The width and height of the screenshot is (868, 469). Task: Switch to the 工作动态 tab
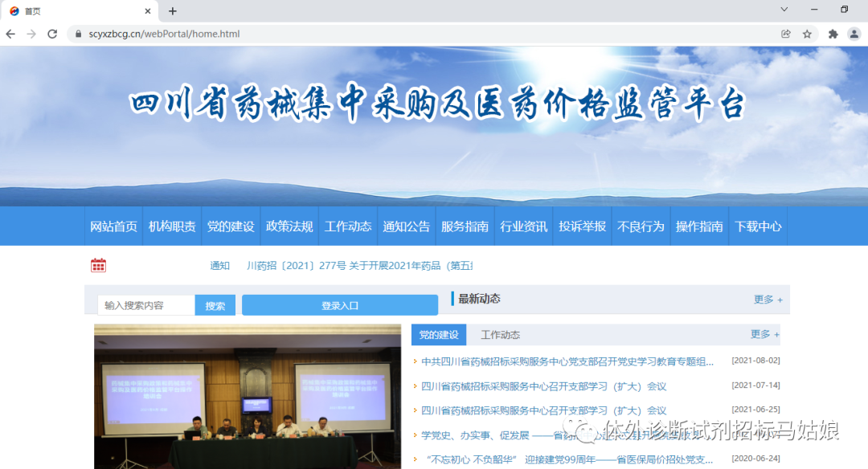(x=500, y=335)
